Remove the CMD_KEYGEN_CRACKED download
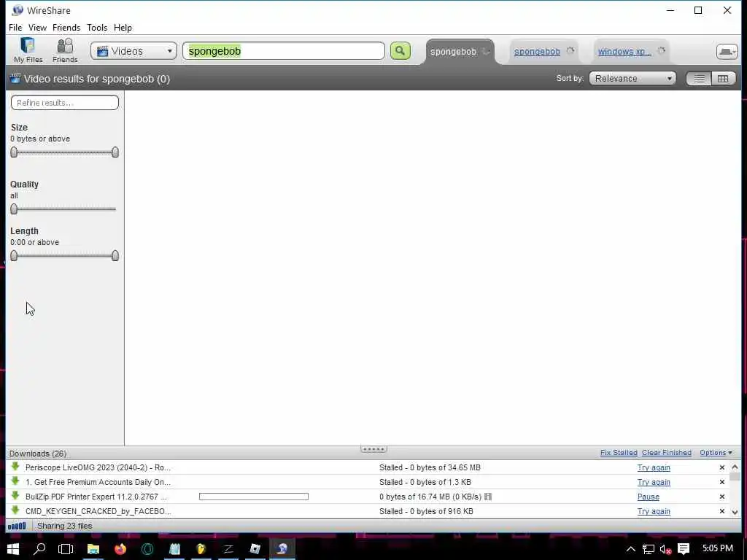 tap(721, 511)
